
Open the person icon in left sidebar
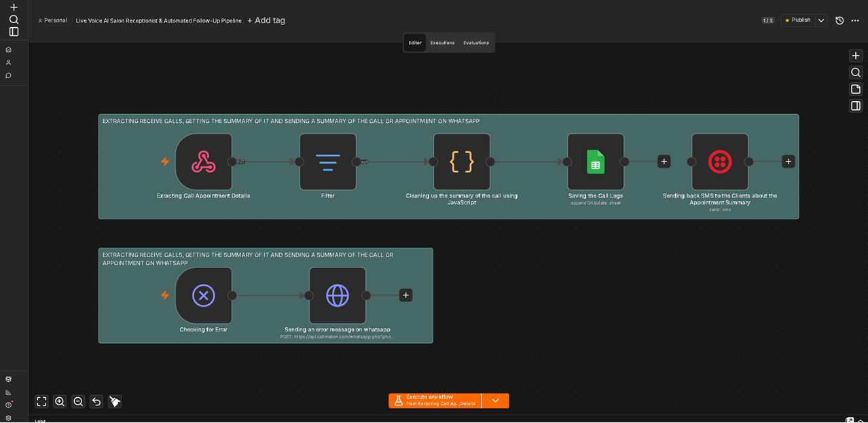[x=8, y=62]
